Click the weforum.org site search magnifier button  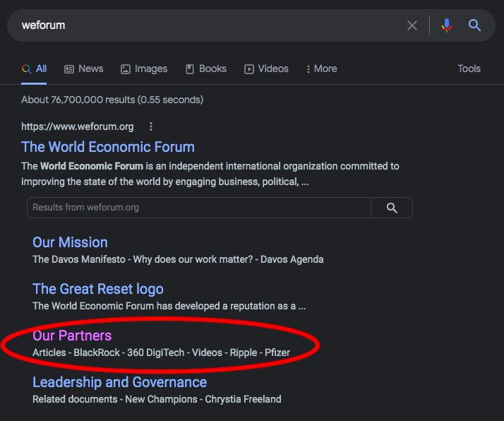(x=392, y=208)
